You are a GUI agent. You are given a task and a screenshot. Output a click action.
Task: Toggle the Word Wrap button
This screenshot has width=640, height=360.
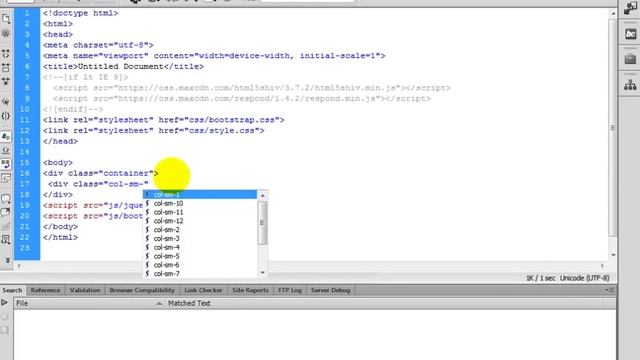(6, 164)
